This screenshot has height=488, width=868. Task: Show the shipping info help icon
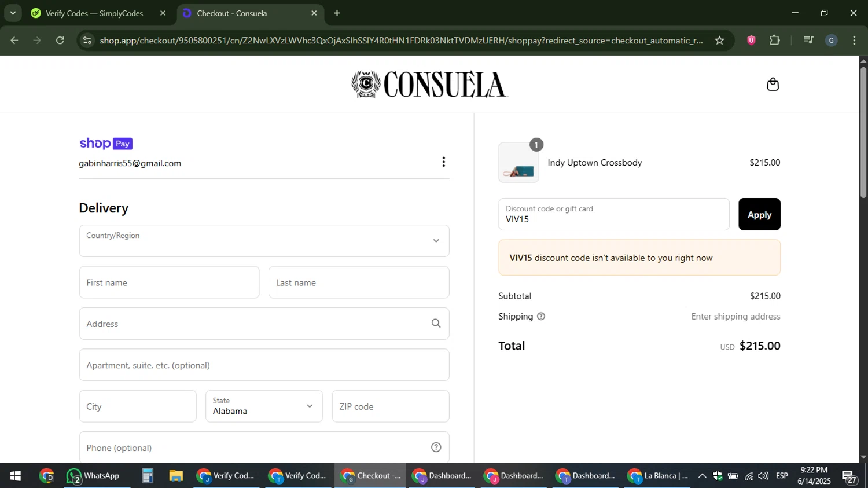[541, 317]
